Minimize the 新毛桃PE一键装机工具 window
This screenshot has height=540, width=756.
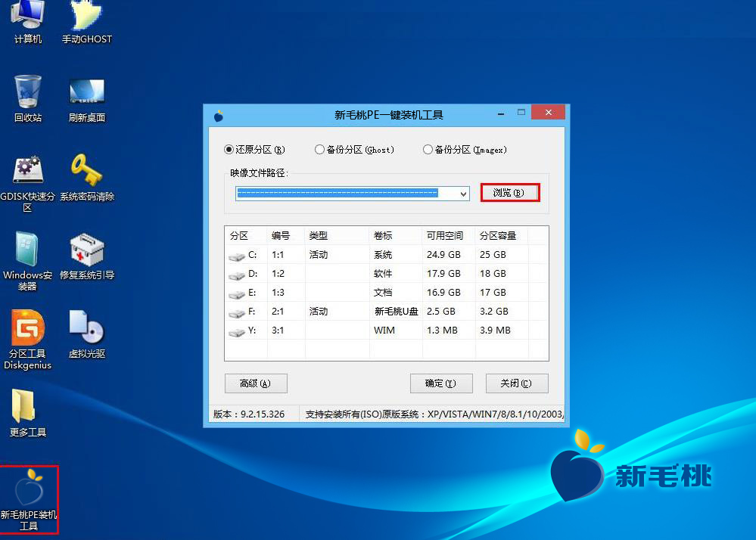tap(501, 113)
